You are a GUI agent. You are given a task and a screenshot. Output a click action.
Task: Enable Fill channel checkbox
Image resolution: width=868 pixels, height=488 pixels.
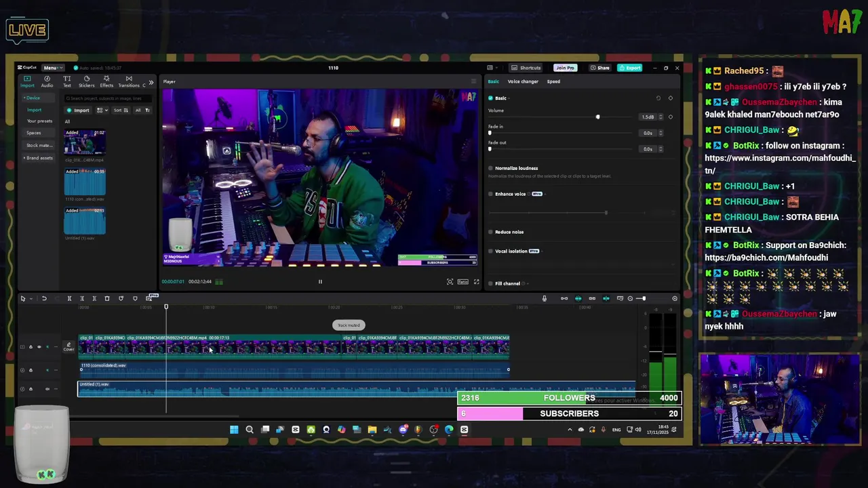click(x=490, y=283)
